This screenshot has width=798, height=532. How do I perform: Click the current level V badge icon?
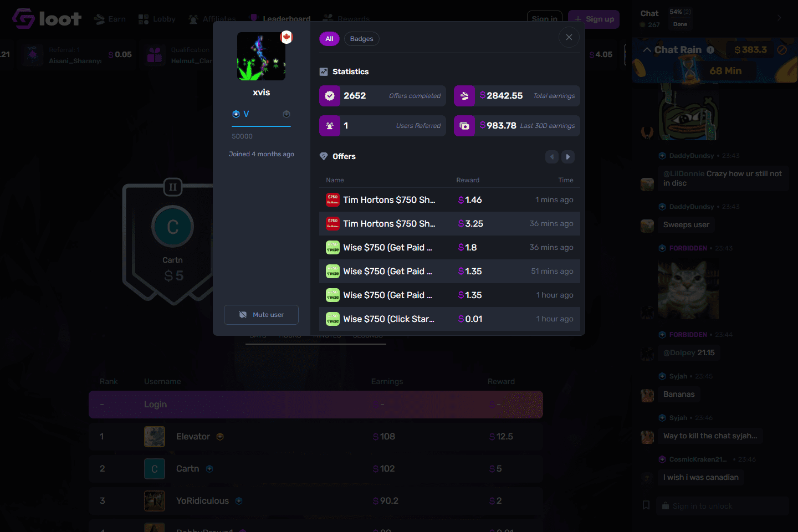[x=236, y=114]
